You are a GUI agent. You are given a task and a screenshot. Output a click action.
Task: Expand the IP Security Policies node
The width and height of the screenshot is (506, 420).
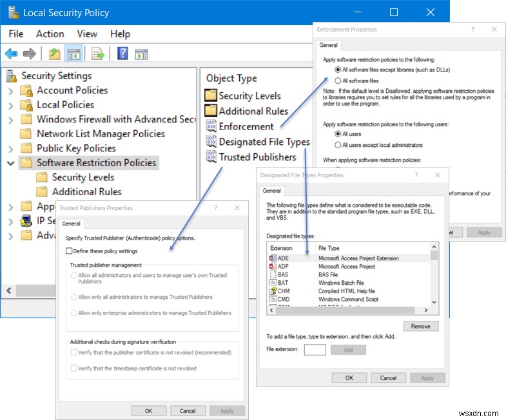point(11,222)
